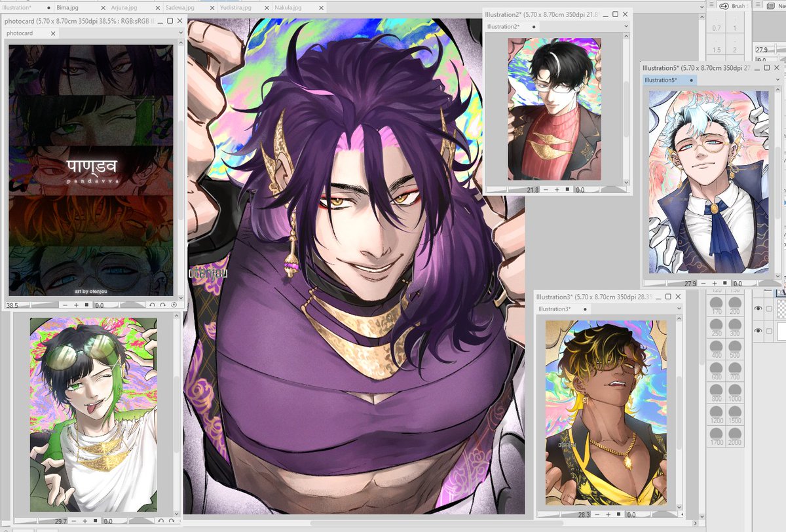The image size is (786, 532).
Task: Fit photocard canvas to window
Action: coord(86,305)
